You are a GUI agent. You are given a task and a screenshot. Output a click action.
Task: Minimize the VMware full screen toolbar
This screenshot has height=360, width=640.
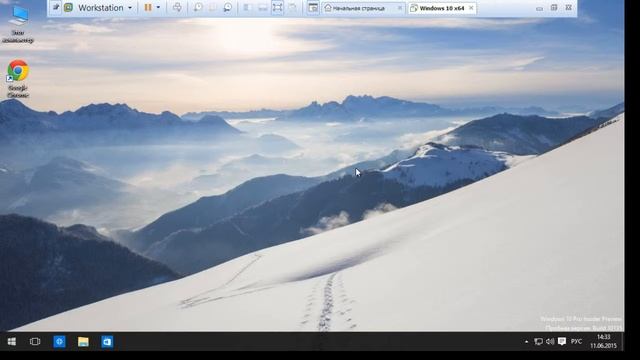540,8
